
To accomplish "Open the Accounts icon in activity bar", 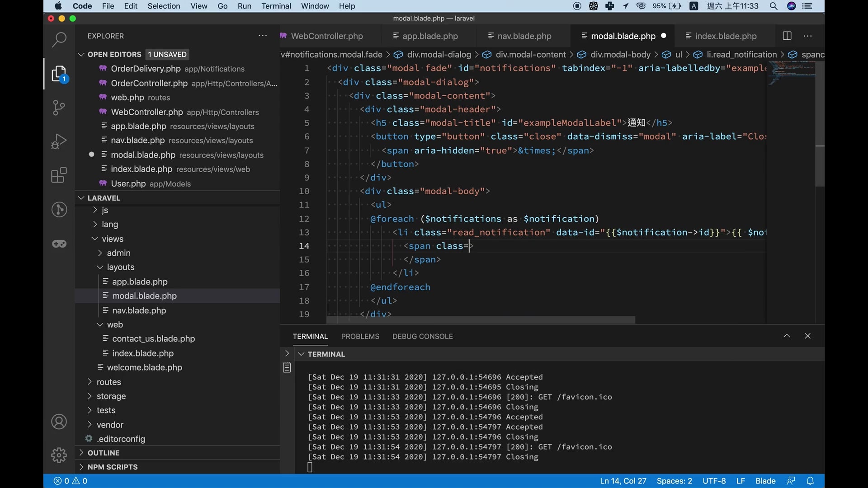I will click(x=59, y=422).
